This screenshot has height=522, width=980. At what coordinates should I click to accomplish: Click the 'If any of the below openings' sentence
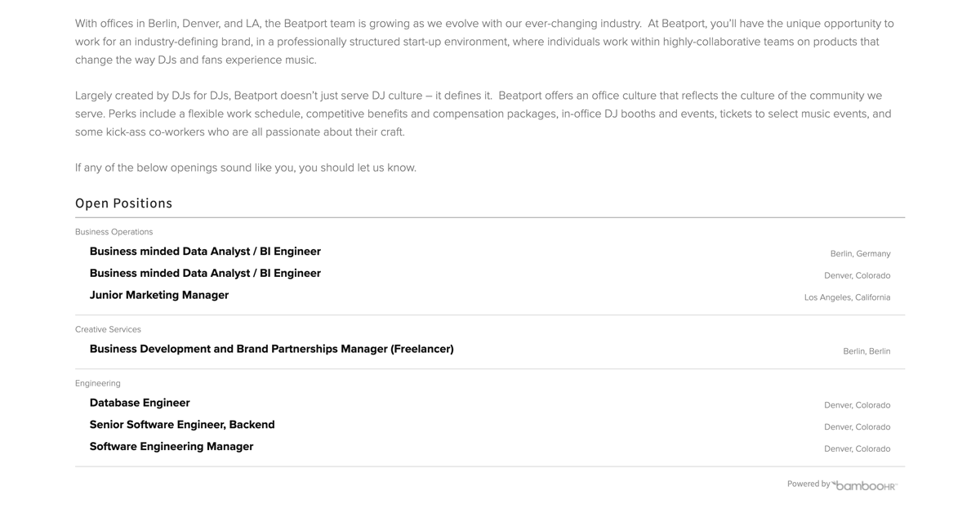tap(246, 167)
